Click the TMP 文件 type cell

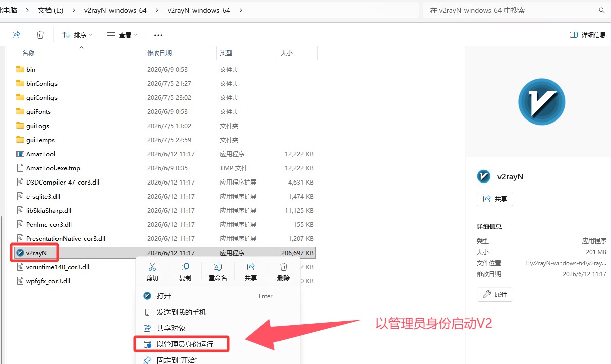click(x=234, y=168)
